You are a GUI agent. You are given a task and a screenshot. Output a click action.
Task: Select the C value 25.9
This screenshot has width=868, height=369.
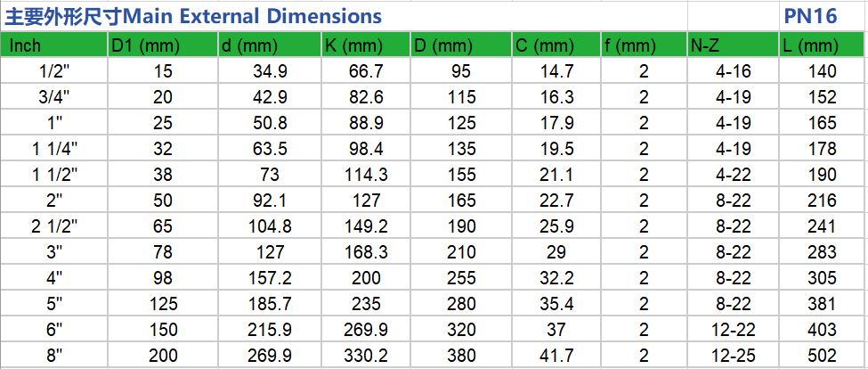tap(556, 226)
